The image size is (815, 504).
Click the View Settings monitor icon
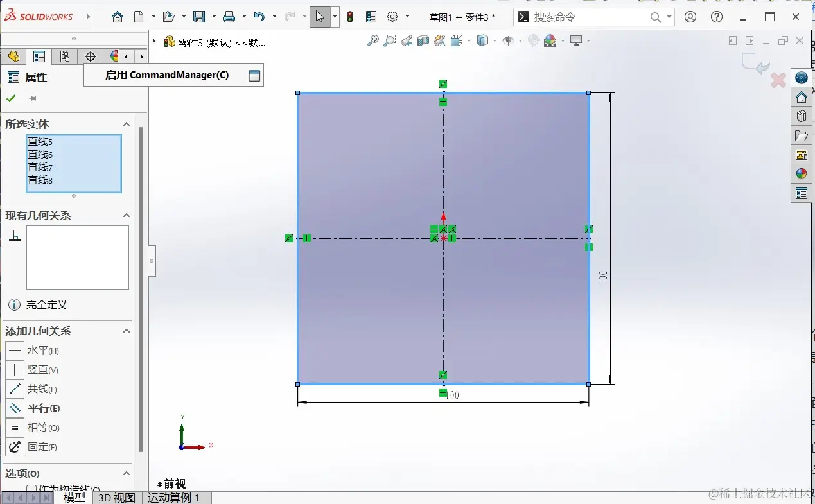[x=576, y=41]
